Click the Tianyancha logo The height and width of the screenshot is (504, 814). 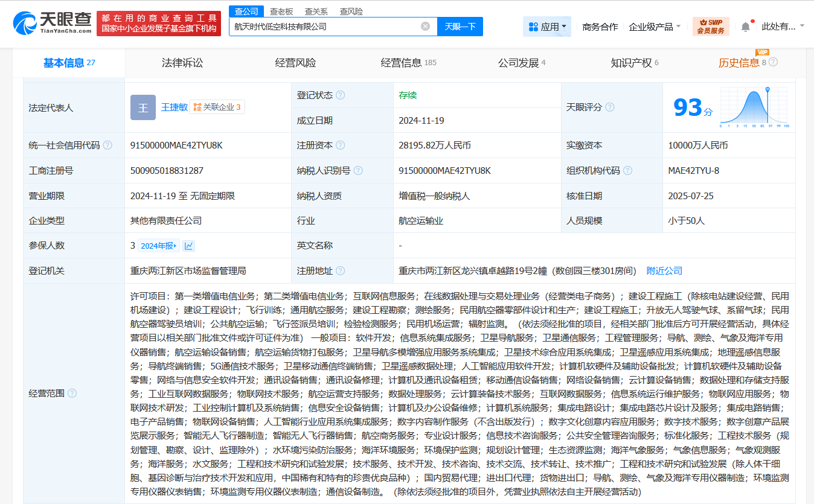point(52,24)
